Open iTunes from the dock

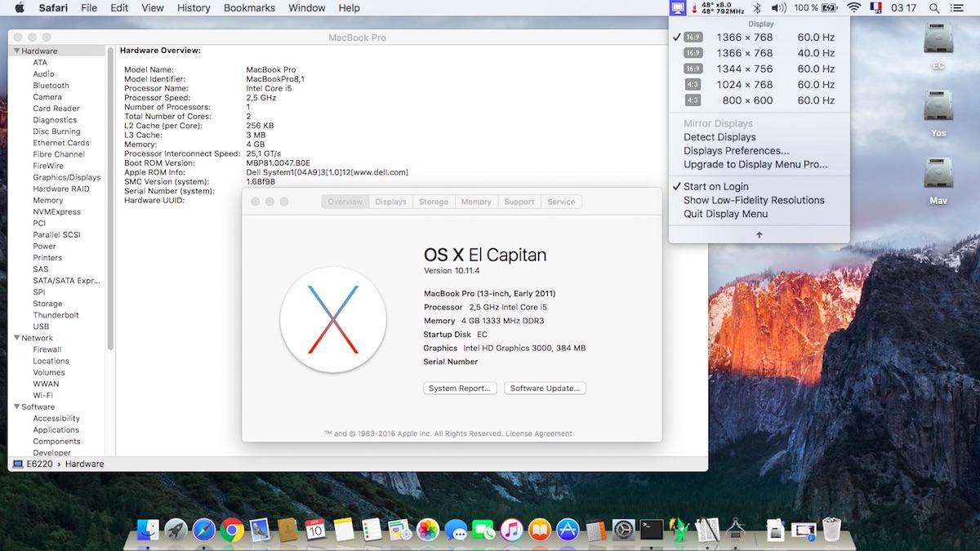[512, 531]
